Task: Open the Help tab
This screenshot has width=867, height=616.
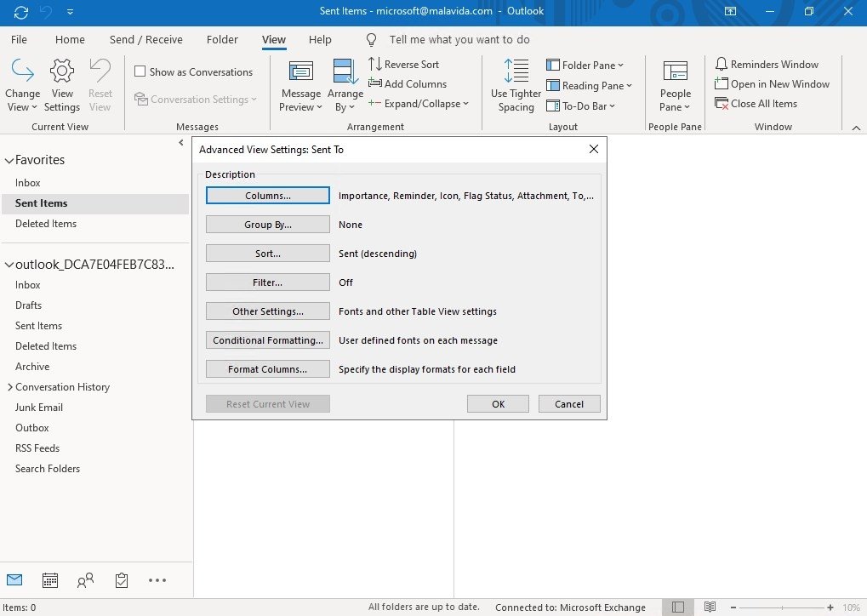Action: (x=320, y=40)
